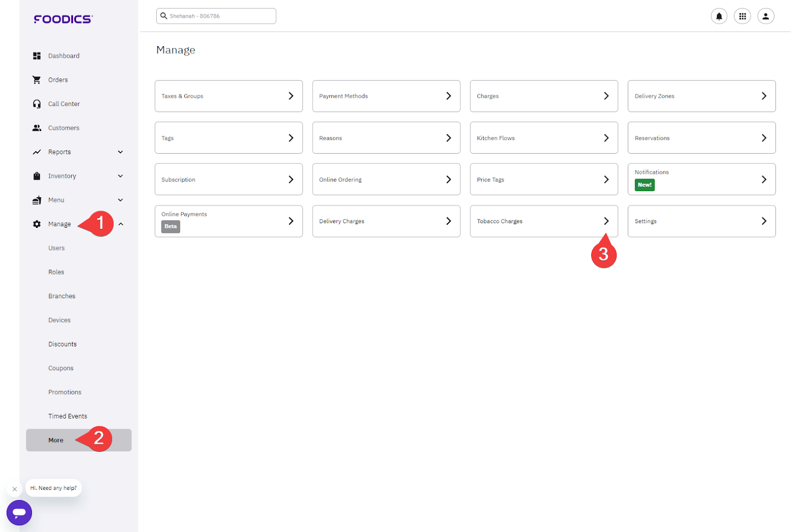Open the Taxes & Groups card
Image resolution: width=812 pixels, height=532 pixels.
(x=228, y=96)
